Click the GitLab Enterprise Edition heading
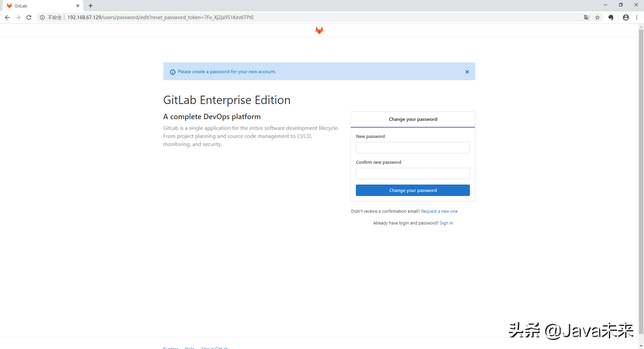Screen dimensions: 644x349 (x=227, y=100)
